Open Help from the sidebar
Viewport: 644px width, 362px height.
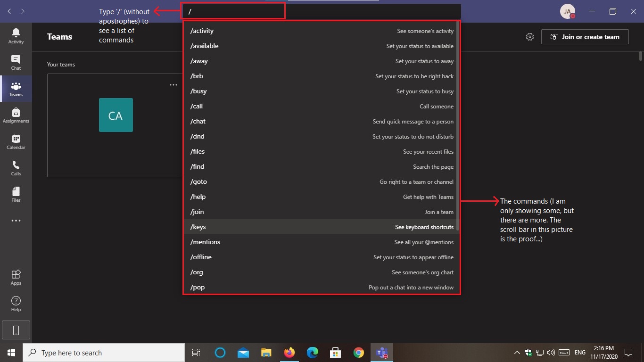pyautogui.click(x=16, y=304)
